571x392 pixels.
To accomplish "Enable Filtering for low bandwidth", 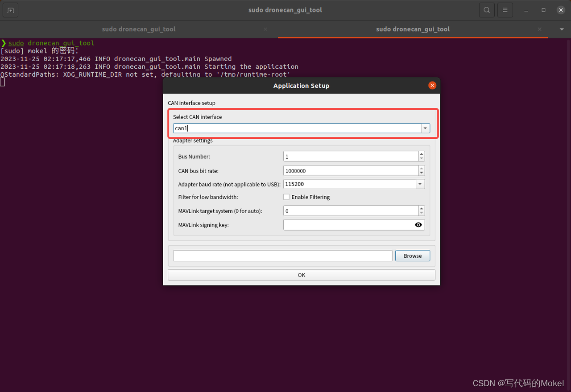I will coord(286,197).
